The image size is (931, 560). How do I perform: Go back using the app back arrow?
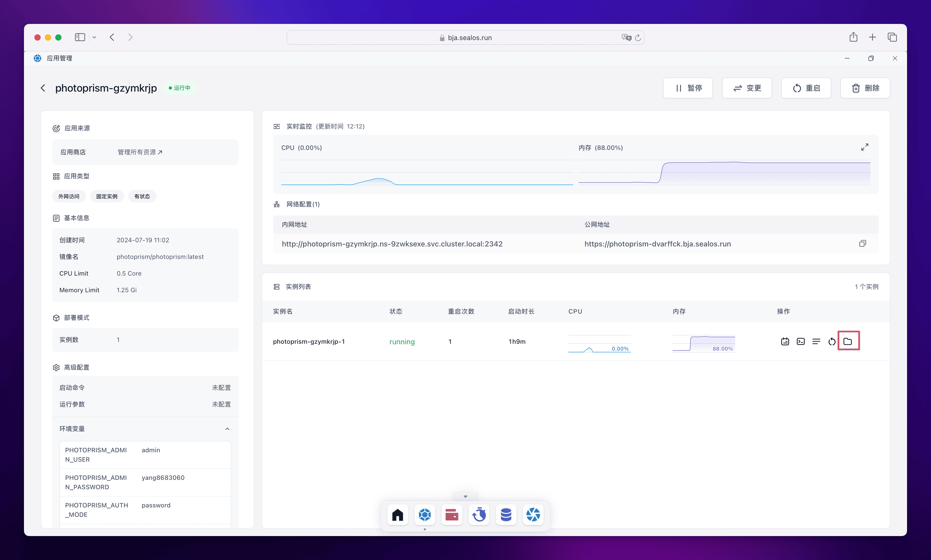coord(43,88)
